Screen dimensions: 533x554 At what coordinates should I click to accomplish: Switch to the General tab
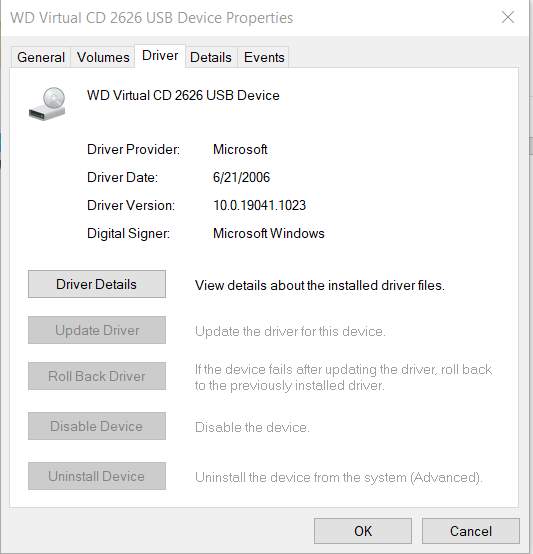41,57
